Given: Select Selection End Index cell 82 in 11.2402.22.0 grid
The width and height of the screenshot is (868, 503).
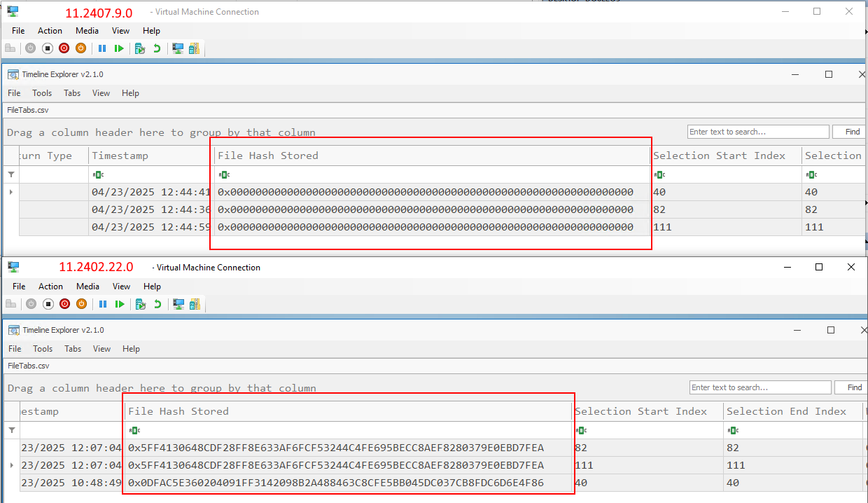Looking at the screenshot, I should coord(794,448).
